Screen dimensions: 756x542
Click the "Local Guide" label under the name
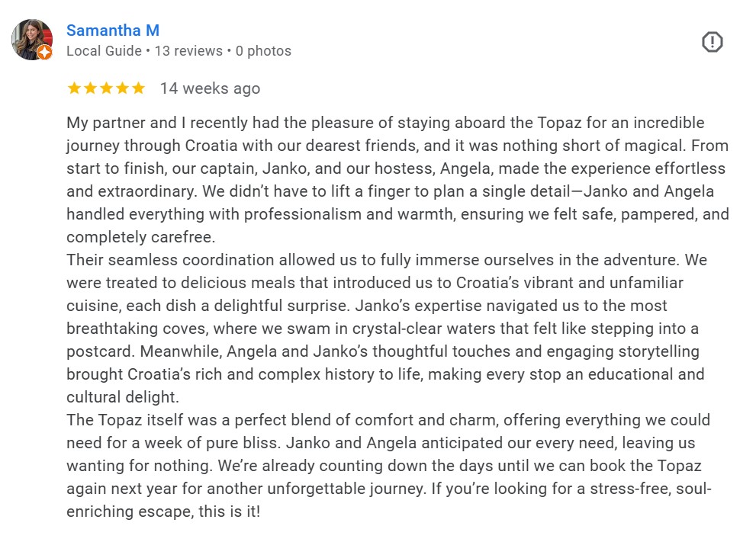[104, 51]
